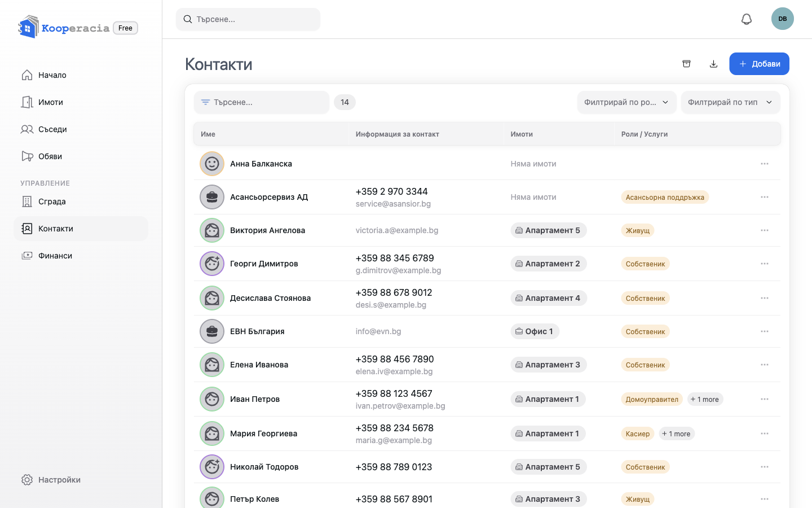Viewport: 812px width, 508px height.
Task: Open the DB user avatar menu
Action: coord(783,19)
